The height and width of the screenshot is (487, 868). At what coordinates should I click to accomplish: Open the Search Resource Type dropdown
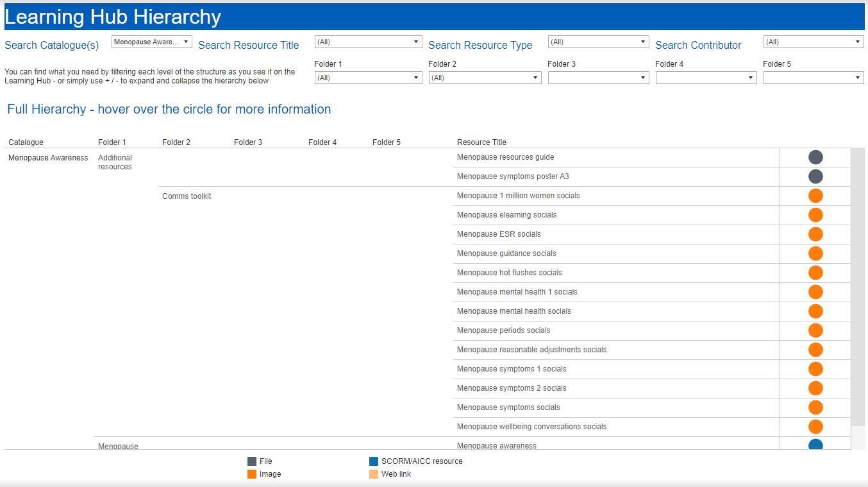597,41
